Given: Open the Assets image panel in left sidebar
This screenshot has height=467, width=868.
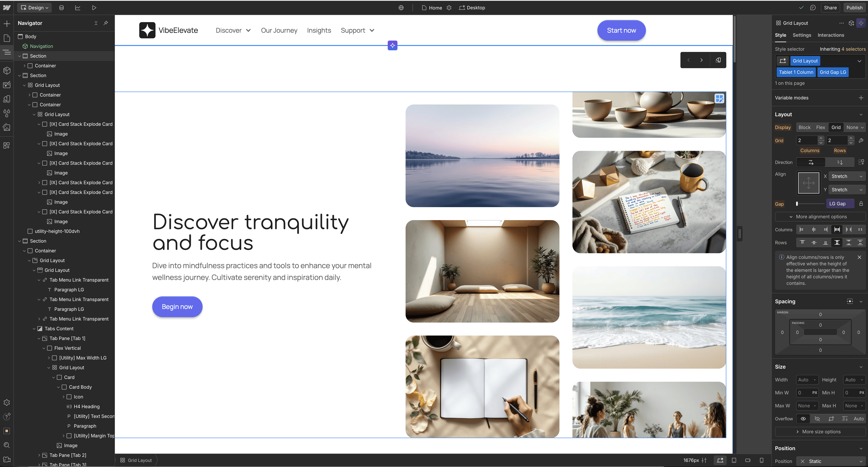Looking at the screenshot, I should [7, 127].
